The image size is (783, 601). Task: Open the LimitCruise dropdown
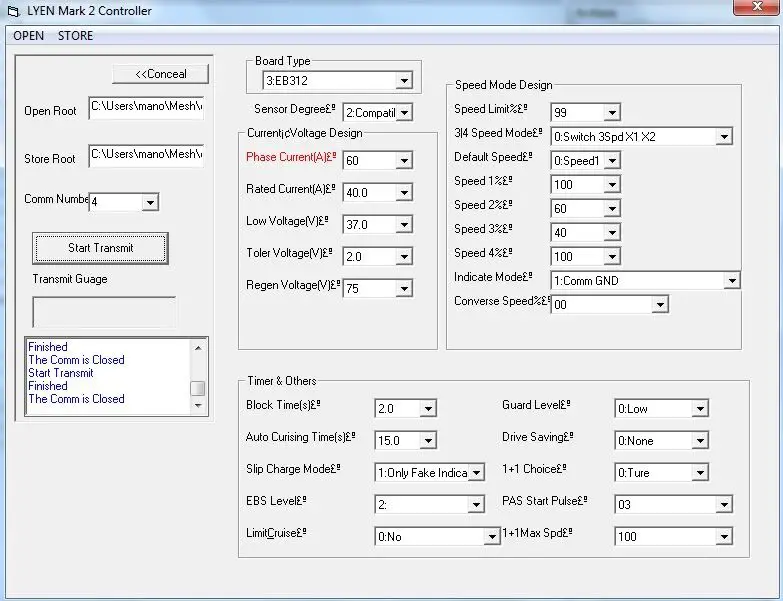point(492,537)
